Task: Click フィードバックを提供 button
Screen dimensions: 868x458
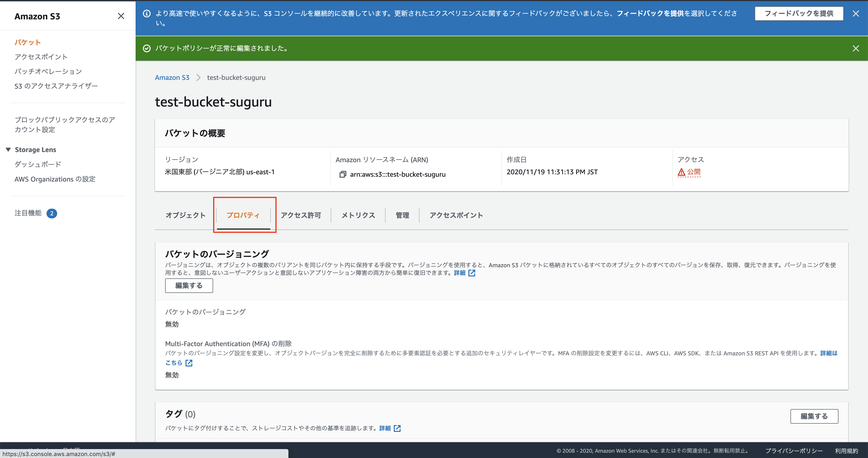Action: click(798, 14)
